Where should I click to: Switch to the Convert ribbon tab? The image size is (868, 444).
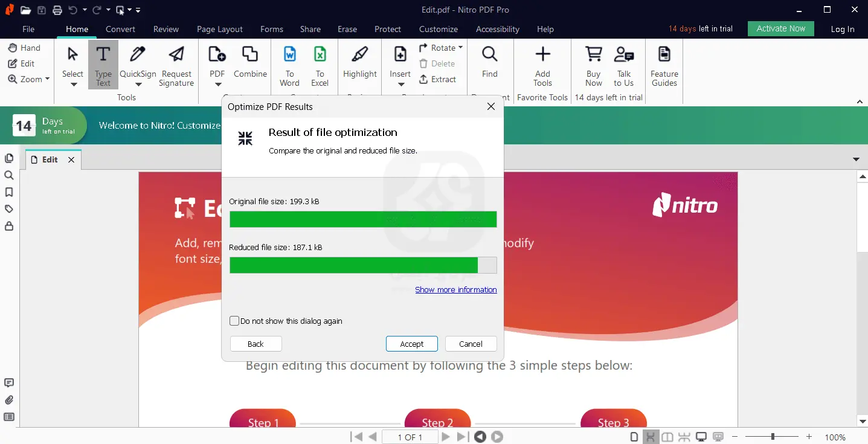point(120,29)
